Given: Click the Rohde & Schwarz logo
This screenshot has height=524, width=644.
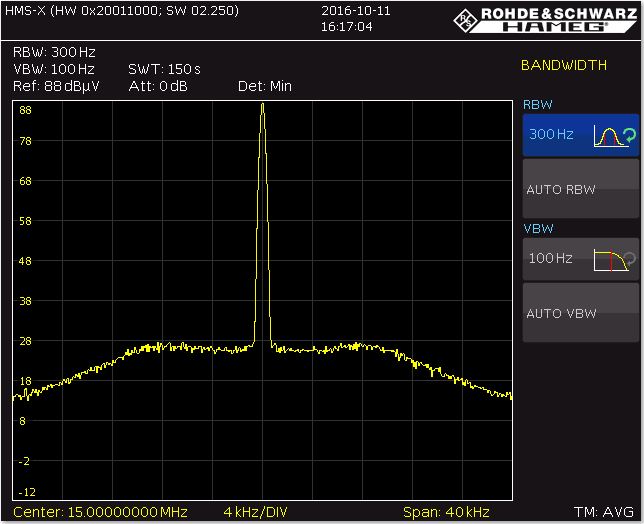Looking at the screenshot, I should [545, 14].
